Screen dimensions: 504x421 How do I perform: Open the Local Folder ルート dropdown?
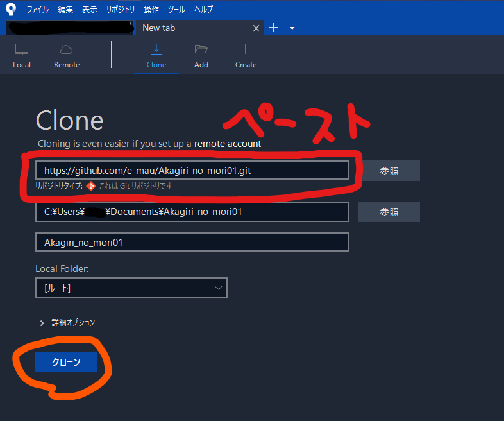point(131,288)
